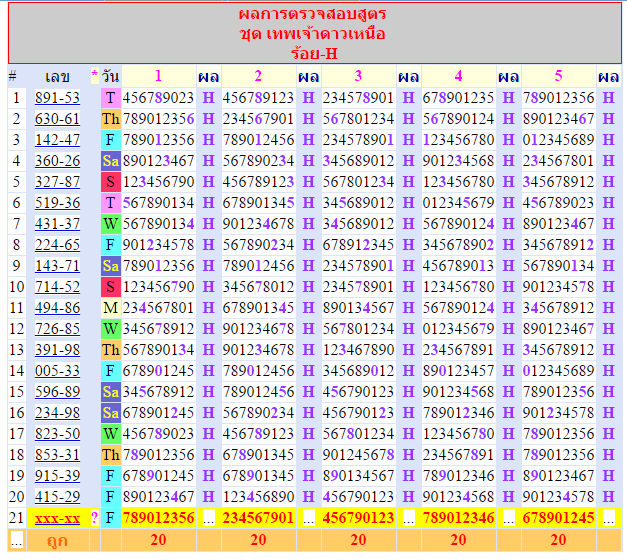Click the pink T day badge in row 1

110,98
